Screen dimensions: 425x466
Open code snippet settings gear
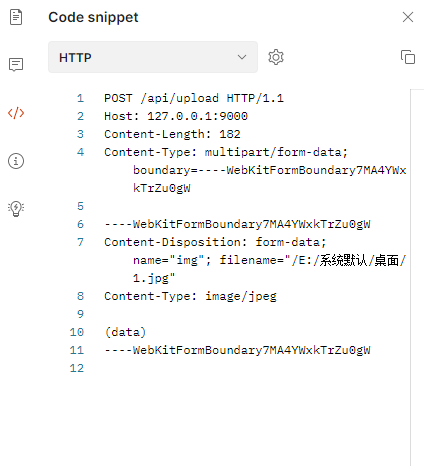pos(276,57)
